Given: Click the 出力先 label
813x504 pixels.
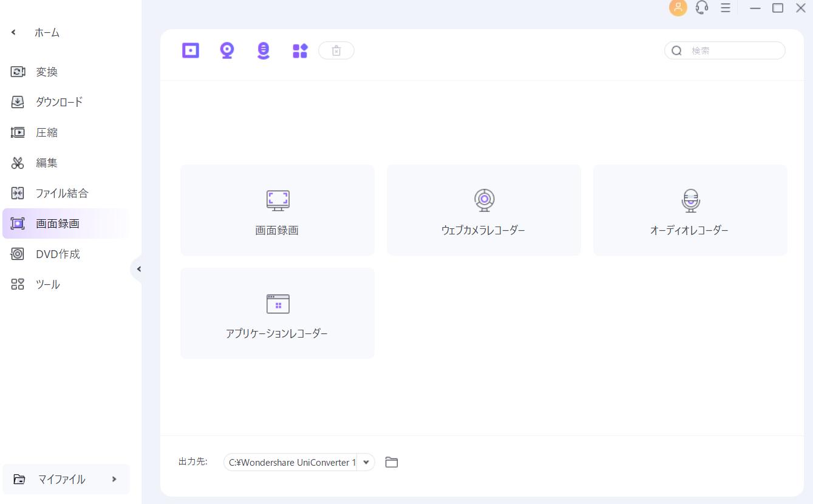Looking at the screenshot, I should tap(192, 461).
